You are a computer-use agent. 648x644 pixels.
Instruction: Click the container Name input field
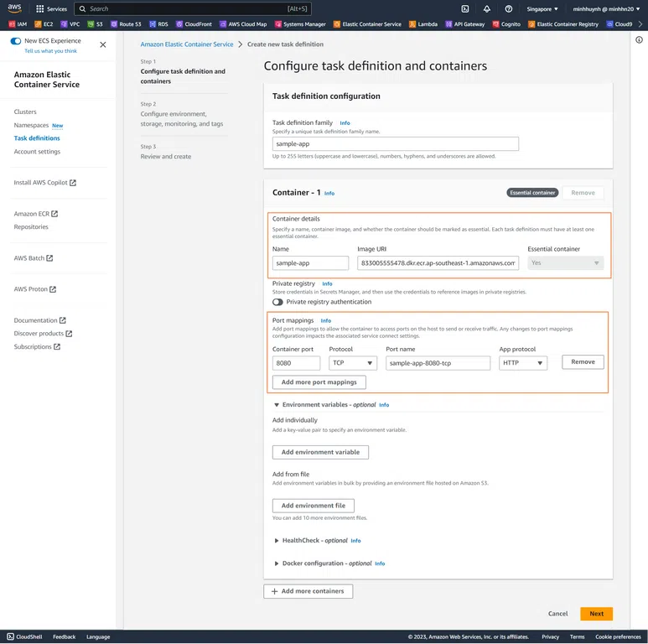310,263
